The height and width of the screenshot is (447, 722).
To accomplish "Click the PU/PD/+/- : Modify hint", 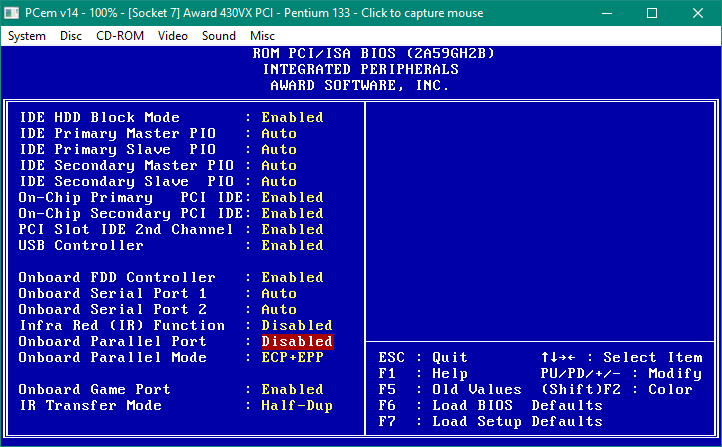I will pos(622,373).
